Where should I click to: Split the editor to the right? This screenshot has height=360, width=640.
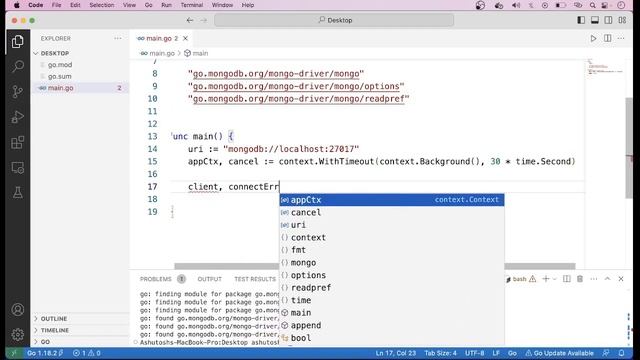coord(607,38)
